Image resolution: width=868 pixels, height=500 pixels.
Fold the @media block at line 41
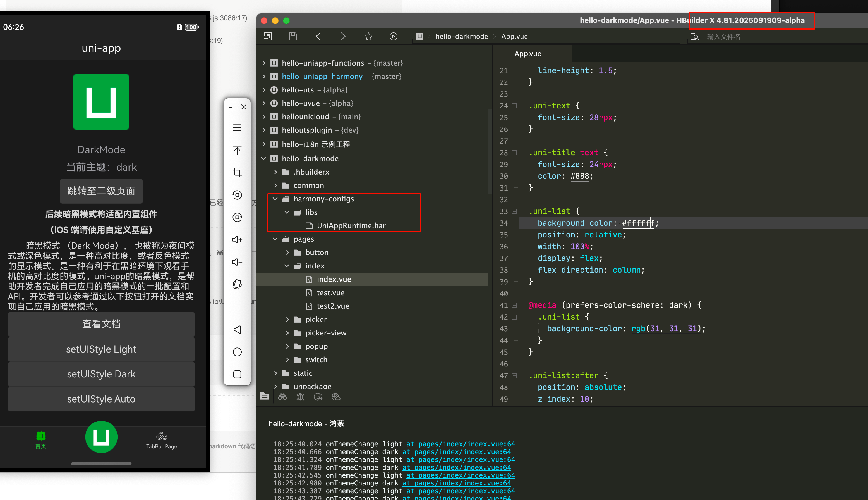pyautogui.click(x=514, y=305)
